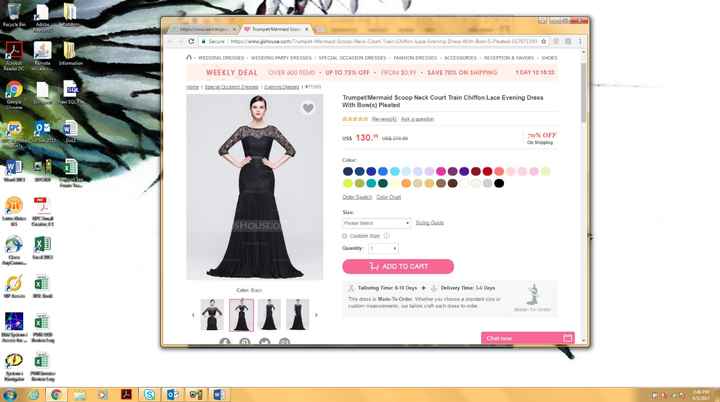720x402 pixels.
Task: Open Recycle Bin on the desktop
Action: pyautogui.click(x=14, y=15)
